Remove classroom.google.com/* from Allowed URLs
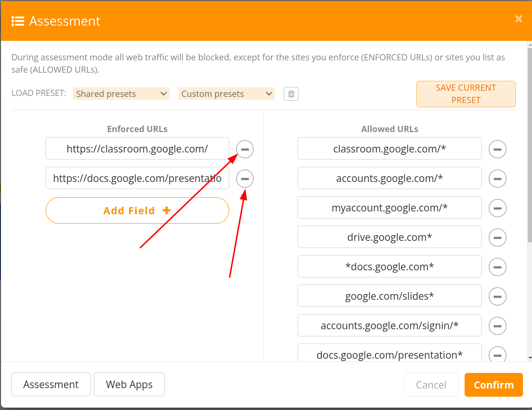Viewport: 532px width, 410px height. coord(497,149)
